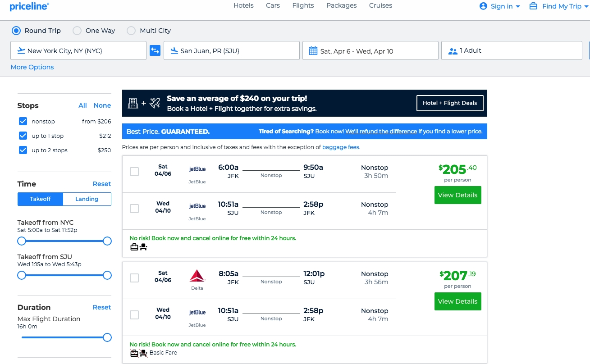
Task: Click Takeoff from NYC right slider handle
Action: 107,241
